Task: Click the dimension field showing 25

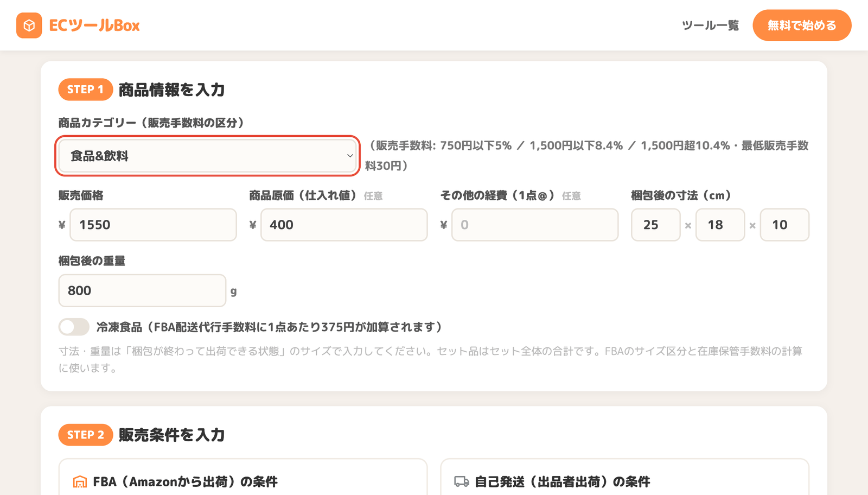Action: tap(656, 225)
